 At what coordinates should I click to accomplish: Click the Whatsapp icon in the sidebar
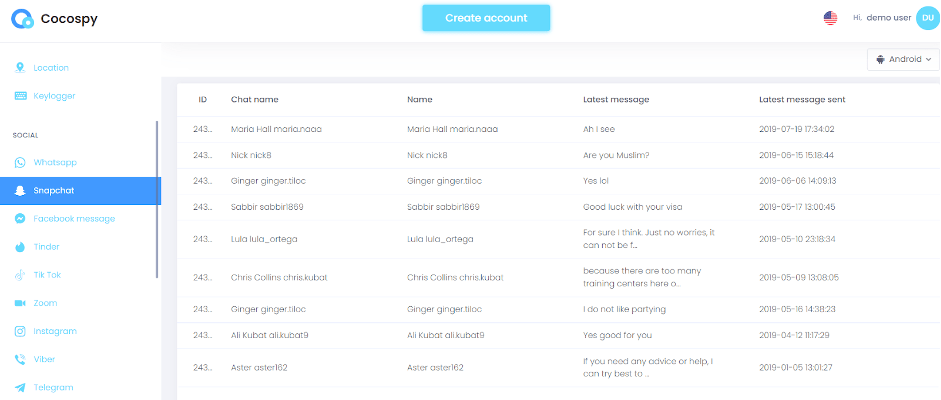(x=20, y=163)
